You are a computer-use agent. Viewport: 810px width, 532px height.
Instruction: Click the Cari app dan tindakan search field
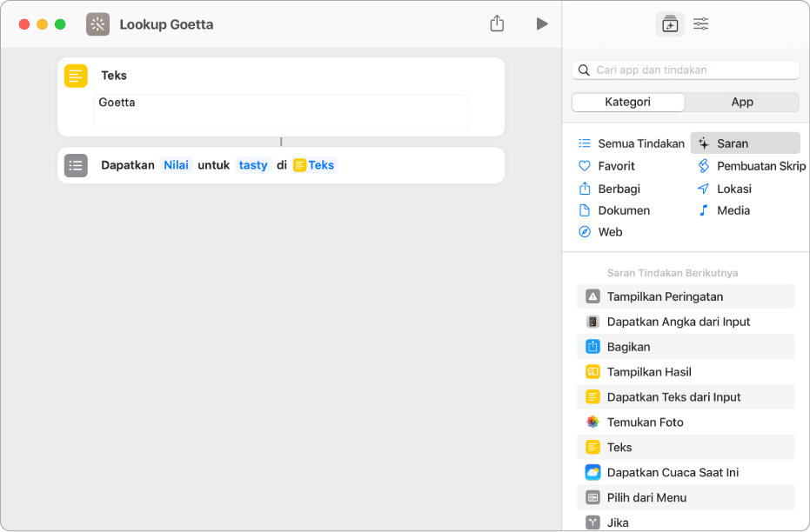[692, 70]
